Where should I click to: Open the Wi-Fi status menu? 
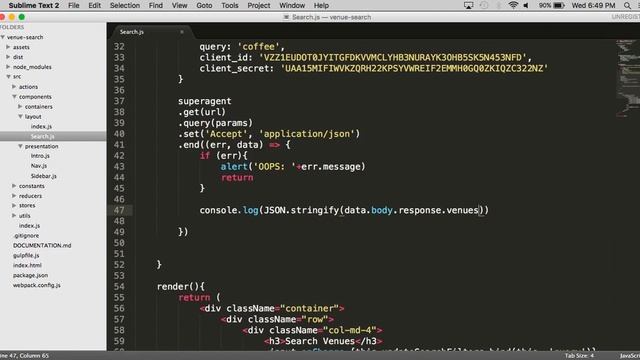point(513,5)
